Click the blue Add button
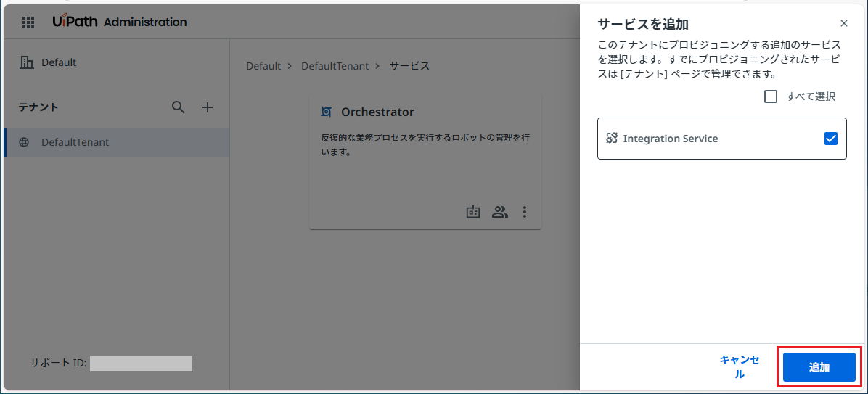The height and width of the screenshot is (394, 868). click(x=819, y=367)
